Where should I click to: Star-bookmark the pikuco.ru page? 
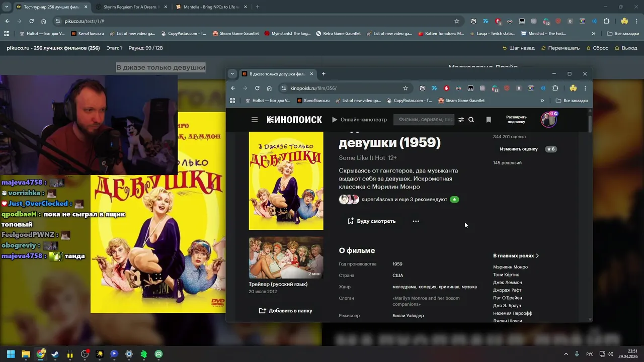(457, 21)
